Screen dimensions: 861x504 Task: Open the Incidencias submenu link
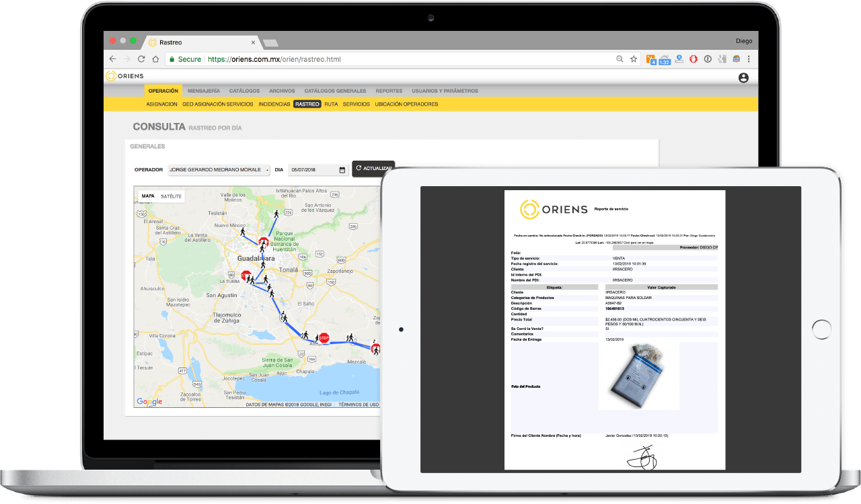274,104
